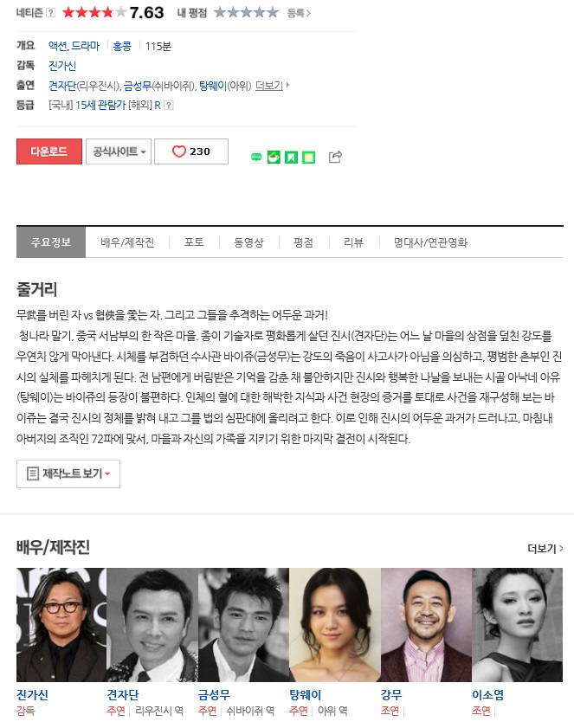The height and width of the screenshot is (728, 574).
Task: Open the 네티즌 rating help question mark
Action: click(x=51, y=12)
